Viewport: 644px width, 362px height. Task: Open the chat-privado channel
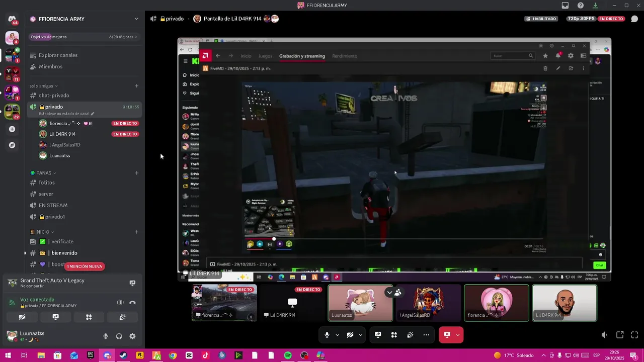tap(84, 96)
